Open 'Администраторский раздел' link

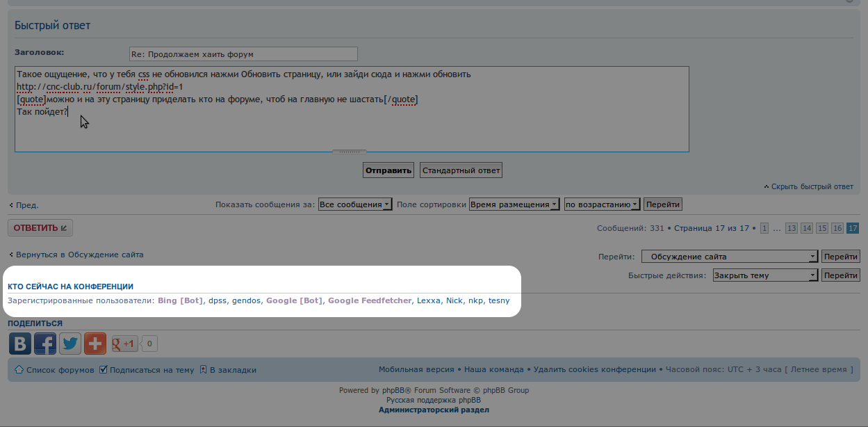click(434, 410)
